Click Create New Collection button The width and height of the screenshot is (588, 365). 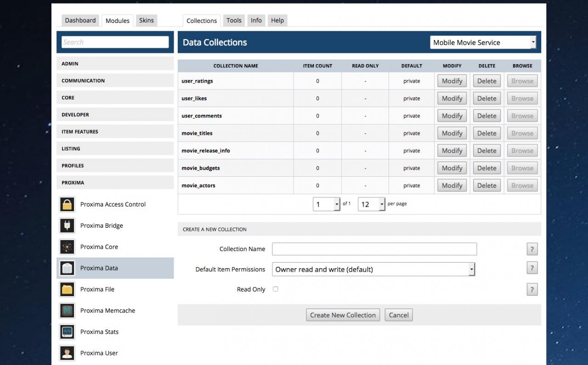tap(343, 315)
